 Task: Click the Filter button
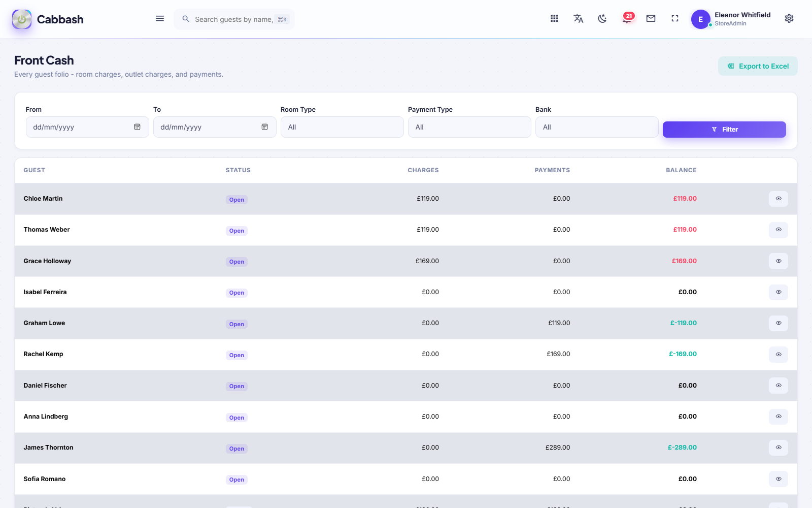[724, 130]
